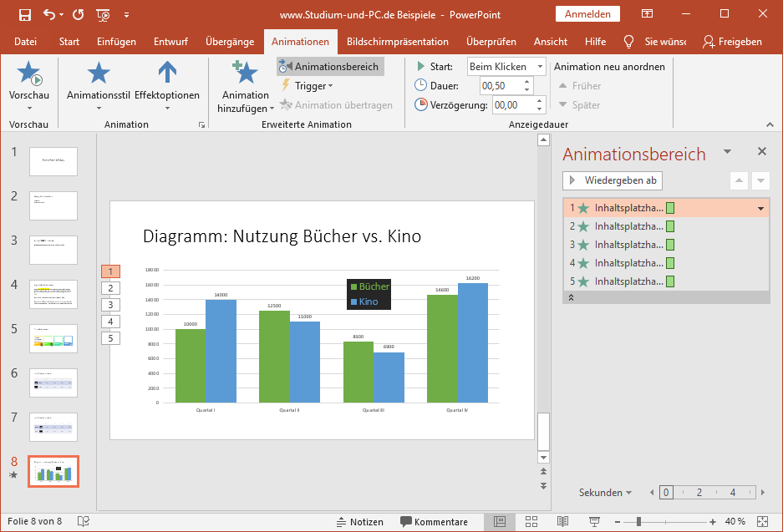
Task: Open the Hilfe tab
Action: [x=595, y=42]
